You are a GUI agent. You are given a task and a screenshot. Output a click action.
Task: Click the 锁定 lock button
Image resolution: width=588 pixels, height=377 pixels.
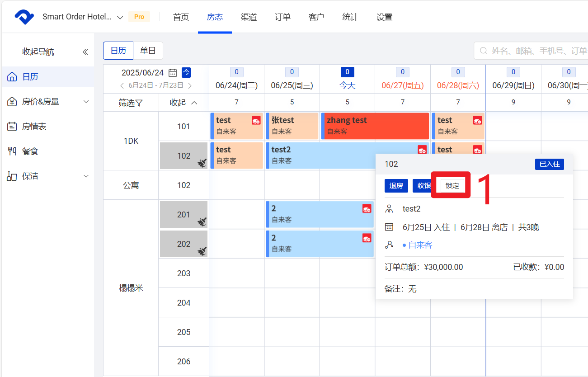coord(452,186)
